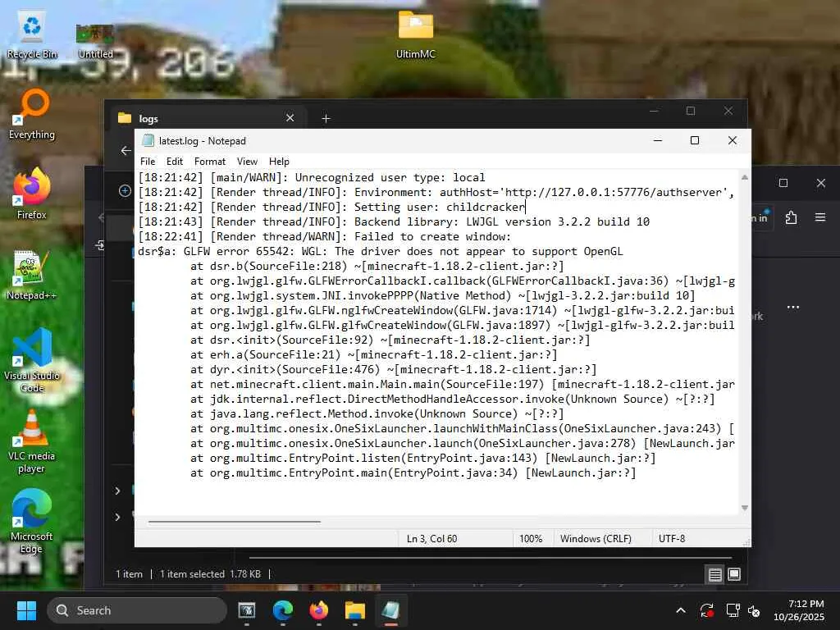Open Microsoft Edge desktop shortcut
The image size is (840, 630).
click(32, 521)
